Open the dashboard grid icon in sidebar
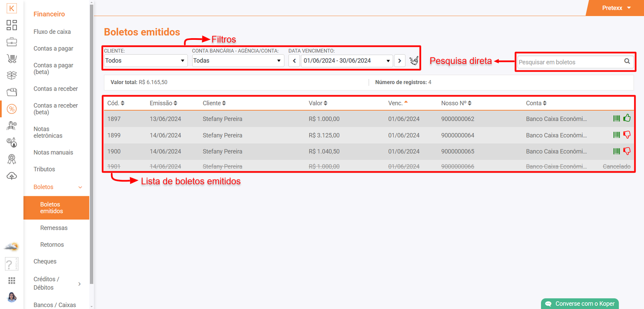This screenshot has height=309, width=644. pyautogui.click(x=12, y=25)
